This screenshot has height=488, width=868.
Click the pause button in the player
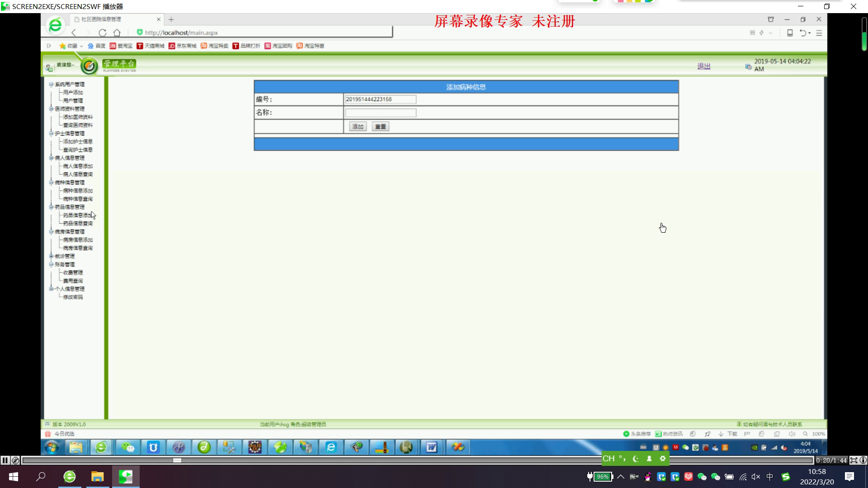pos(5,460)
